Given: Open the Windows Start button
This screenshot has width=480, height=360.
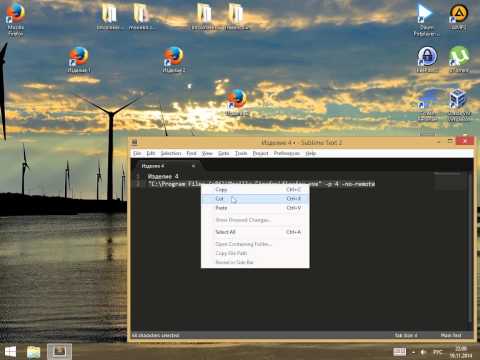Looking at the screenshot, I should (x=10, y=352).
